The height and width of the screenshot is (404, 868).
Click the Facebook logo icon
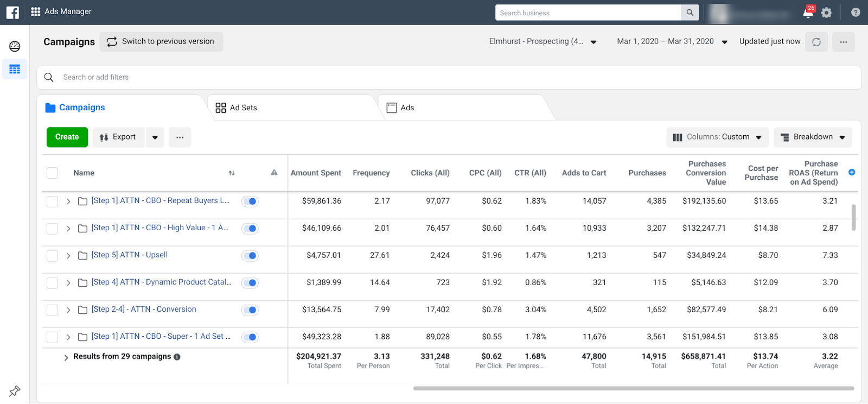[12, 12]
